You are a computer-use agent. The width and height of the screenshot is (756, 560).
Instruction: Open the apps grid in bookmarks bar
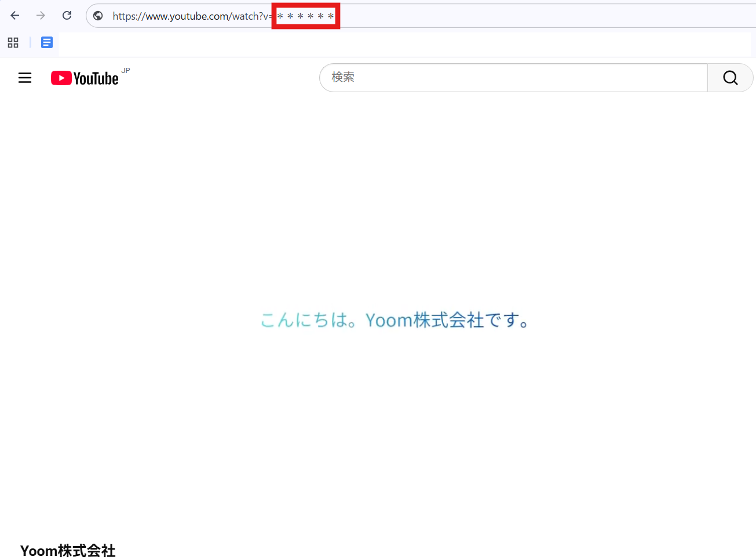13,42
